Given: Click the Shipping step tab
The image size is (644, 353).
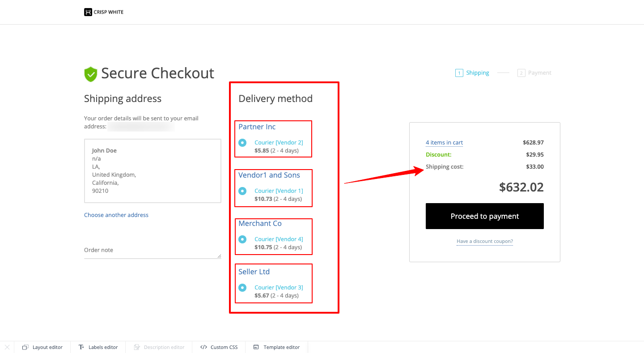Looking at the screenshot, I should click(477, 73).
